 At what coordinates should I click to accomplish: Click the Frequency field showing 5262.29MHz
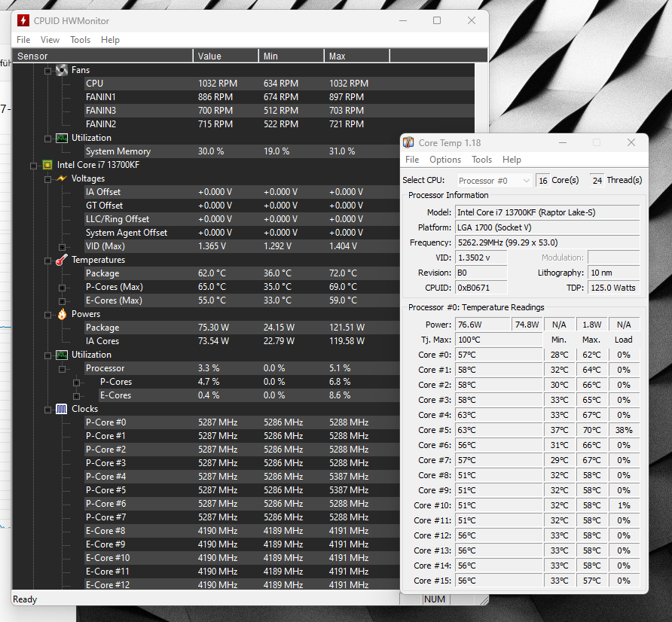point(547,242)
